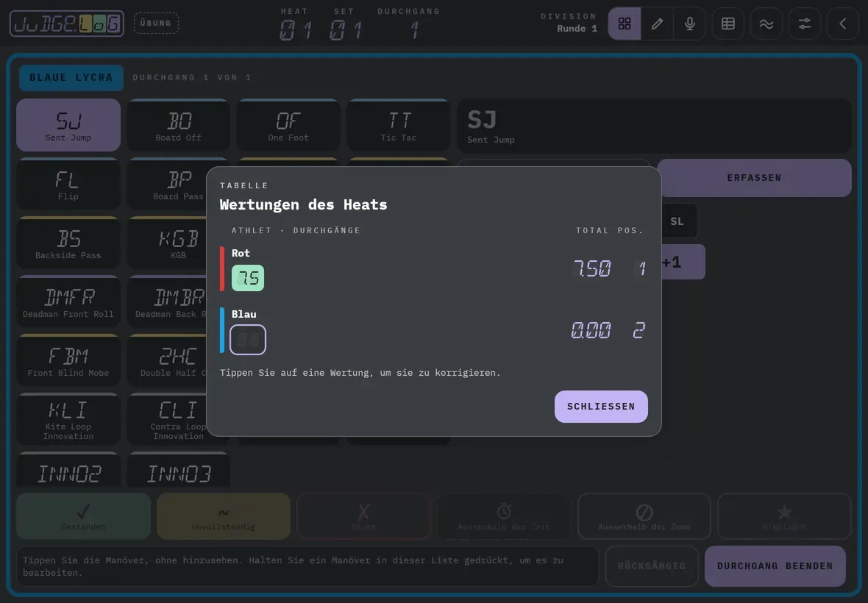
Task: Activate the microphone voice input icon
Action: [690, 24]
